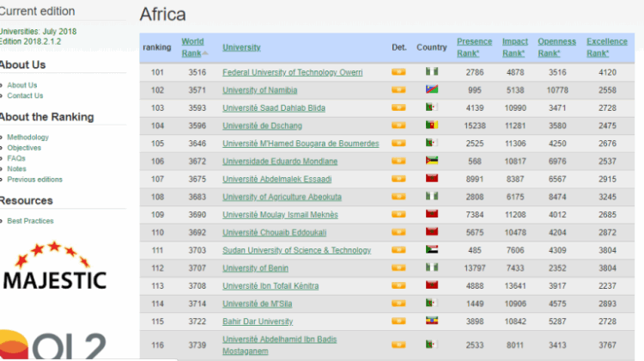Open details icon for Federal University of Technology Owerri
The image size is (644, 361).
tap(398, 72)
